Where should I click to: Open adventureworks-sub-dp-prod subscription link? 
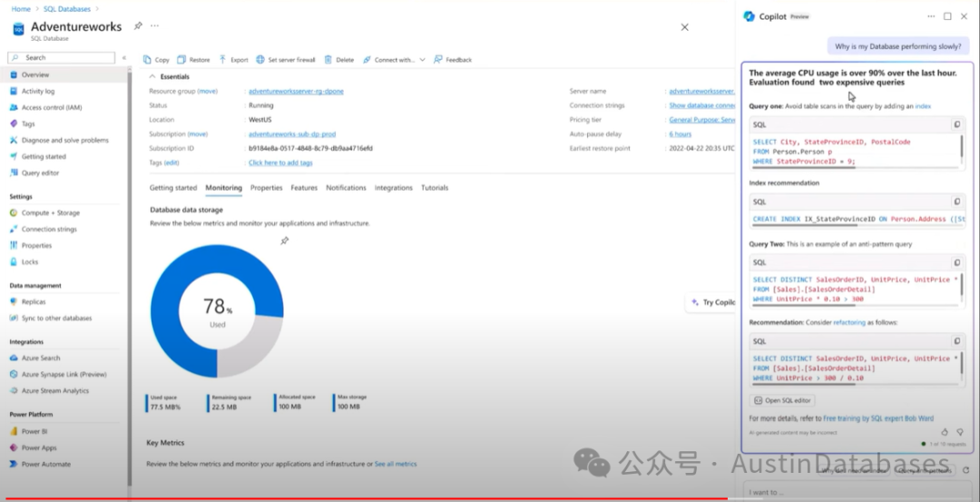coord(292,134)
